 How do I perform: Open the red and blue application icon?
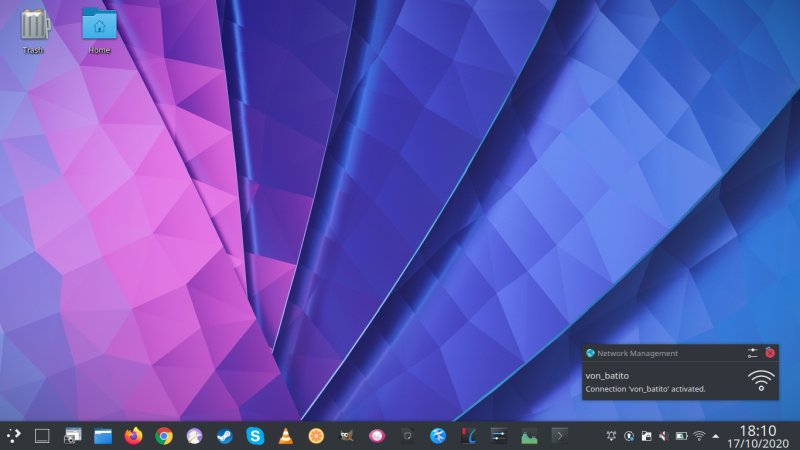468,436
